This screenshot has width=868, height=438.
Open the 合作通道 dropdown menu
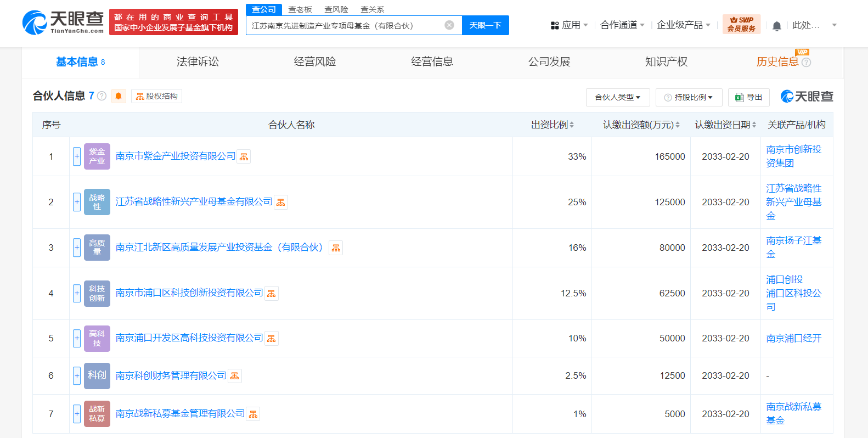point(622,25)
